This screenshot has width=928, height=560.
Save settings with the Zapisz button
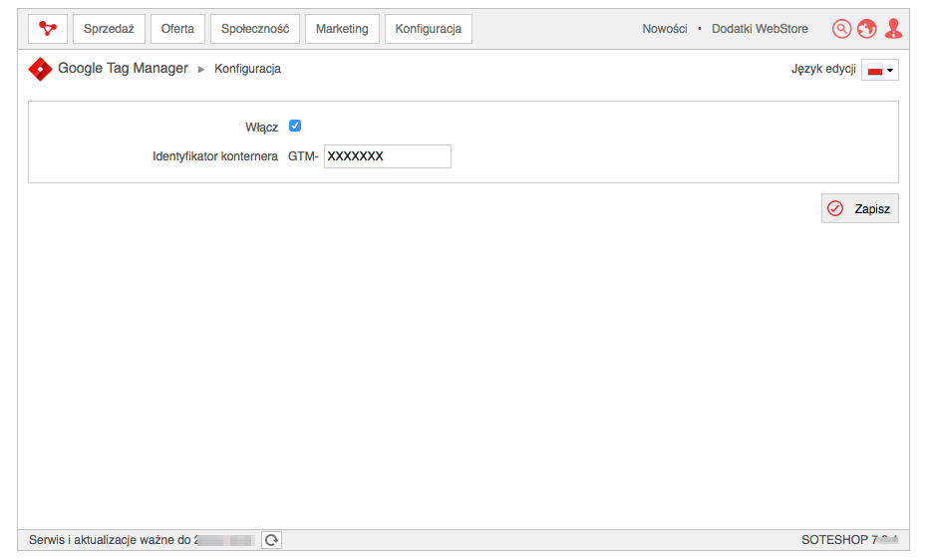[860, 208]
